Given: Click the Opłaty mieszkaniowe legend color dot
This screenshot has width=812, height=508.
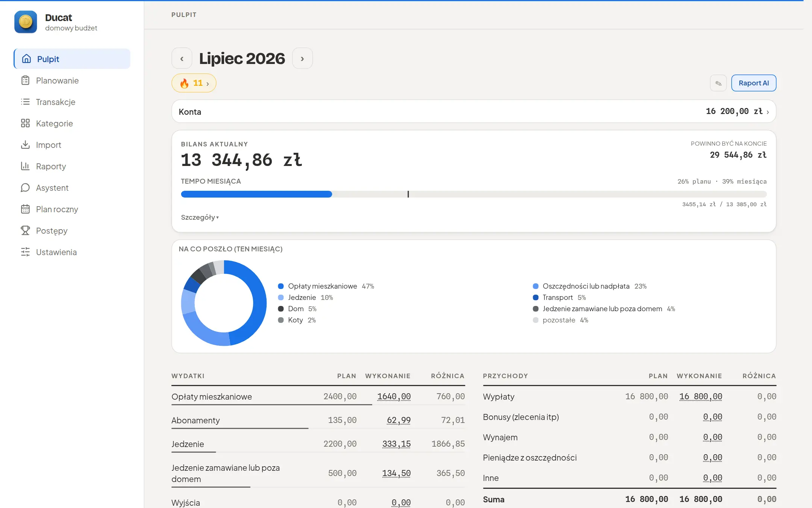Looking at the screenshot, I should 281,286.
